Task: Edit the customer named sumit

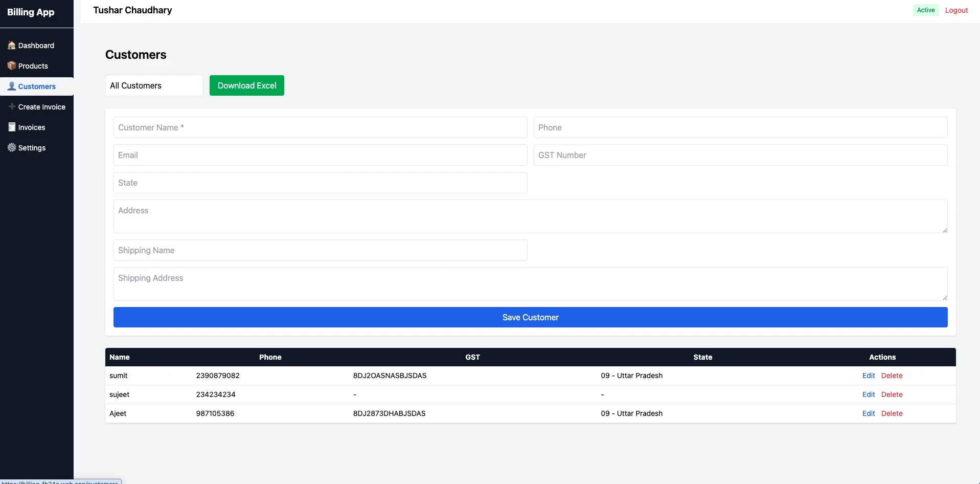Action: [x=869, y=375]
